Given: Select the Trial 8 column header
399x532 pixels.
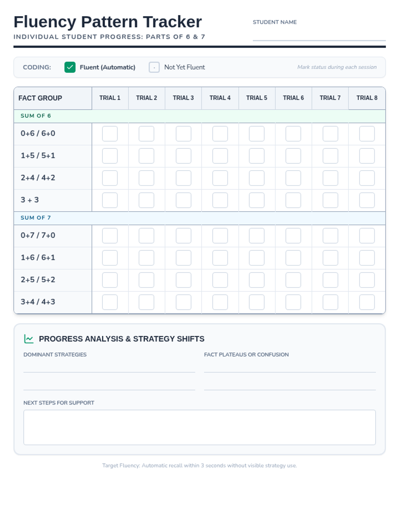Looking at the screenshot, I should 367,98.
